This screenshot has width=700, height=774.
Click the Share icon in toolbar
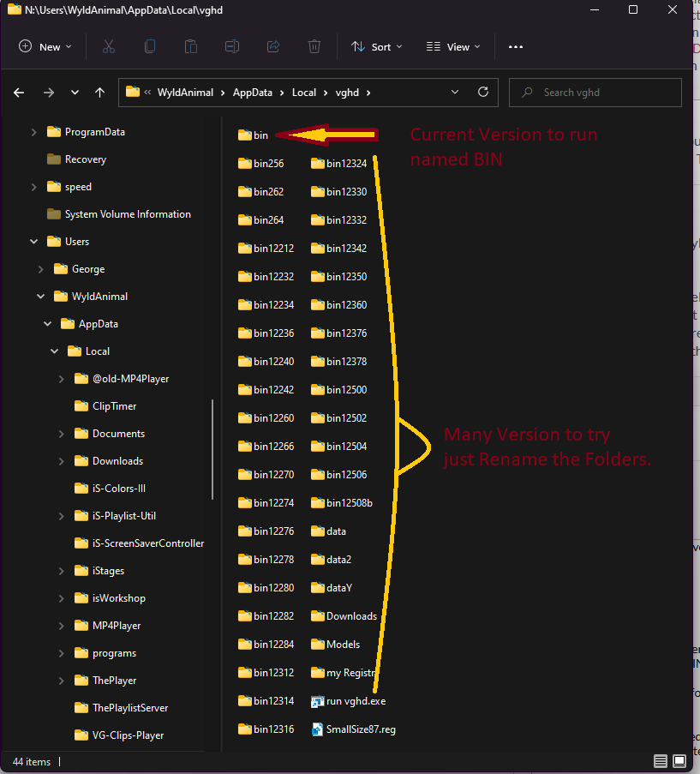tap(273, 47)
